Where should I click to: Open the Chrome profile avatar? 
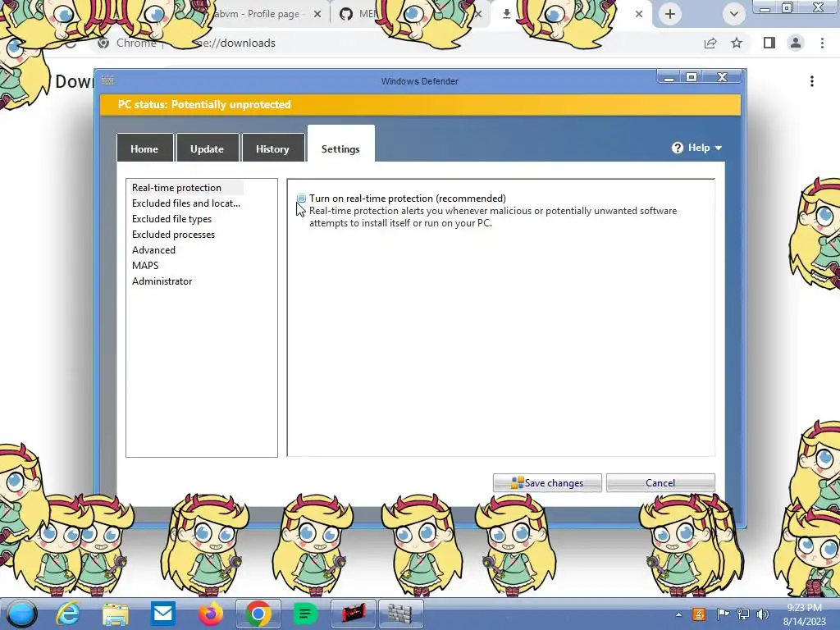(796, 43)
